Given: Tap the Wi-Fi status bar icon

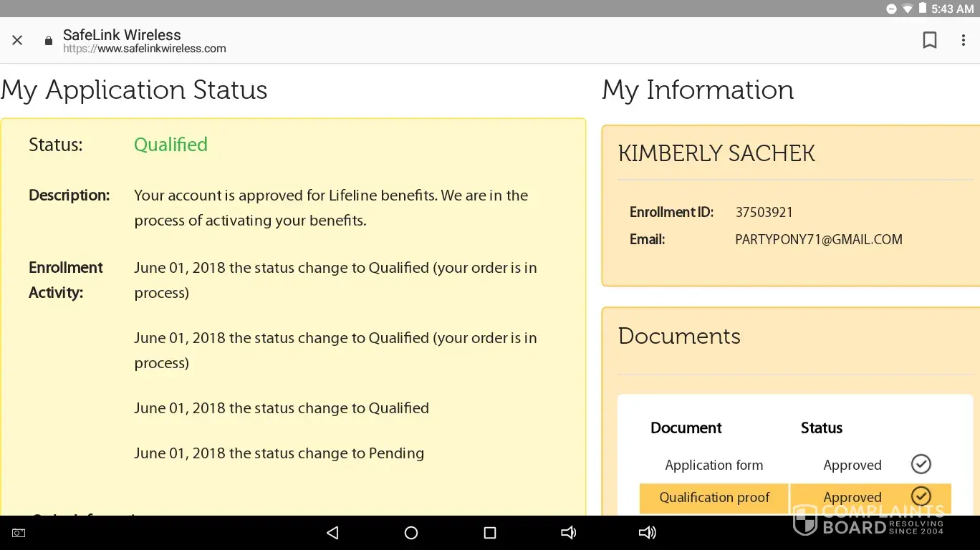Looking at the screenshot, I should pyautogui.click(x=908, y=9).
